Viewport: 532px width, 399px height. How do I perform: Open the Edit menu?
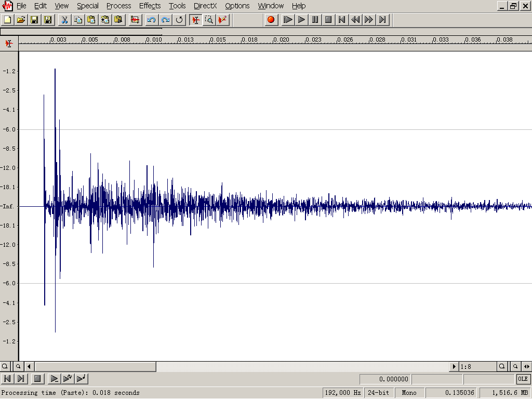41,6
